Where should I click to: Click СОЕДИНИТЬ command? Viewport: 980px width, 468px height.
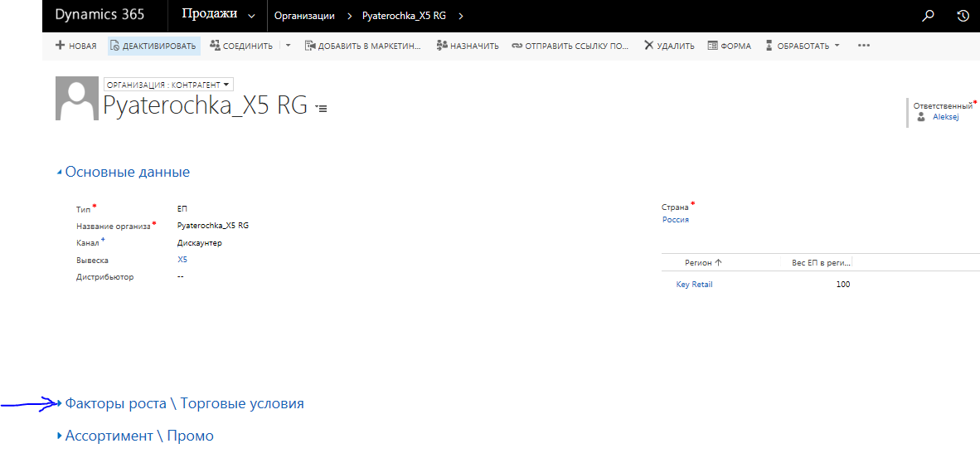[241, 46]
